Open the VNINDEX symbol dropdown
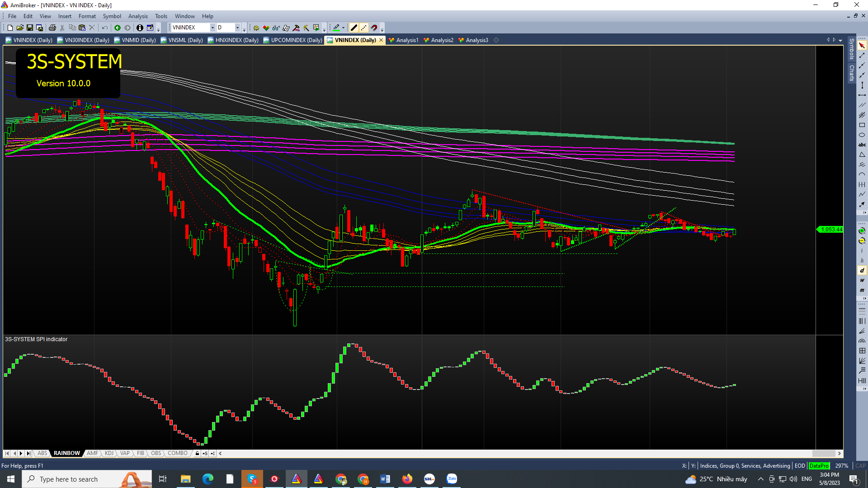 tap(212, 28)
